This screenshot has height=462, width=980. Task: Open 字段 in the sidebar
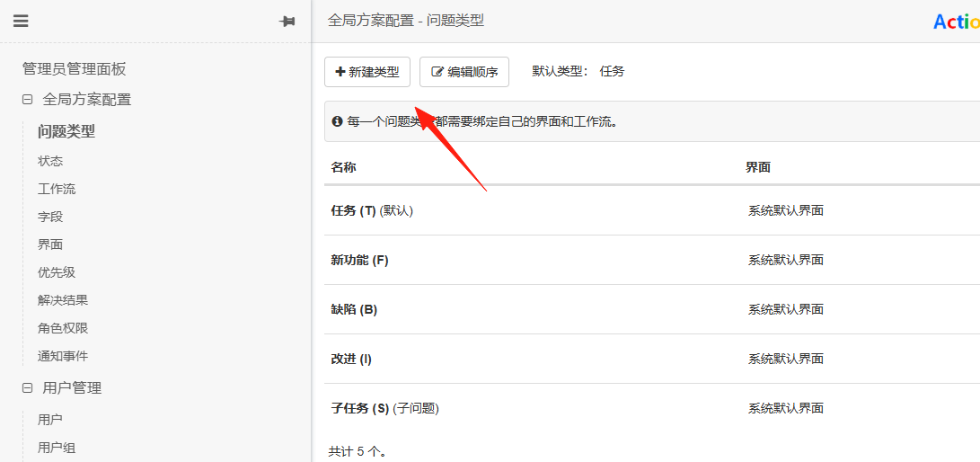tap(50, 217)
